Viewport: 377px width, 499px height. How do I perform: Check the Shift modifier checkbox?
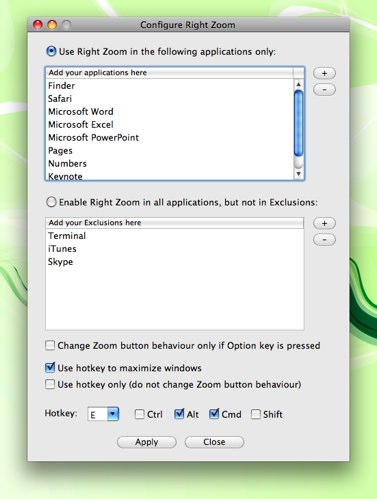tap(256, 414)
